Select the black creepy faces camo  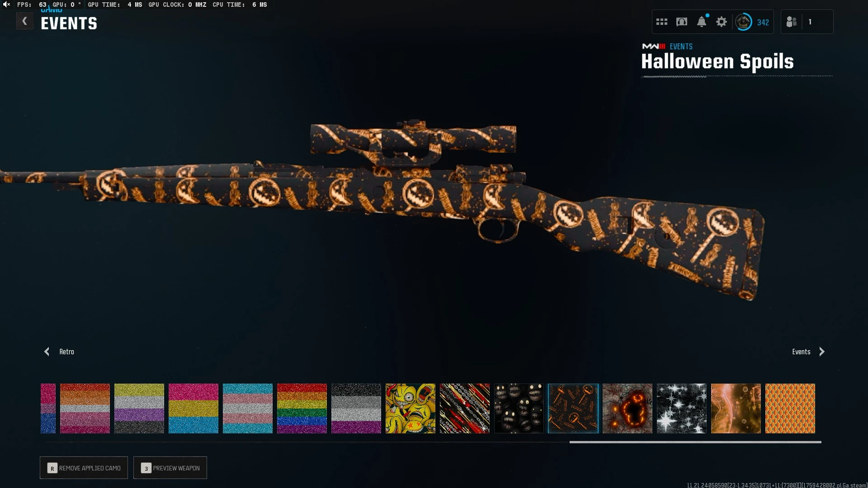[x=519, y=408]
